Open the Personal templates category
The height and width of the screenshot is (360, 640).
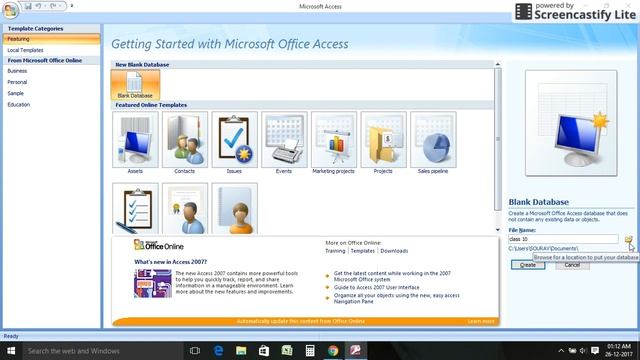pos(17,82)
